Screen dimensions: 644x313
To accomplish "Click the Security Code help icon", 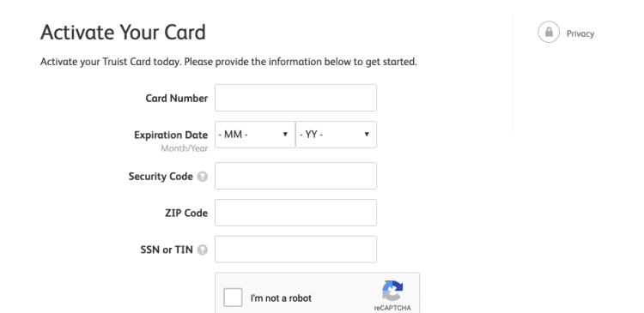I will (202, 177).
